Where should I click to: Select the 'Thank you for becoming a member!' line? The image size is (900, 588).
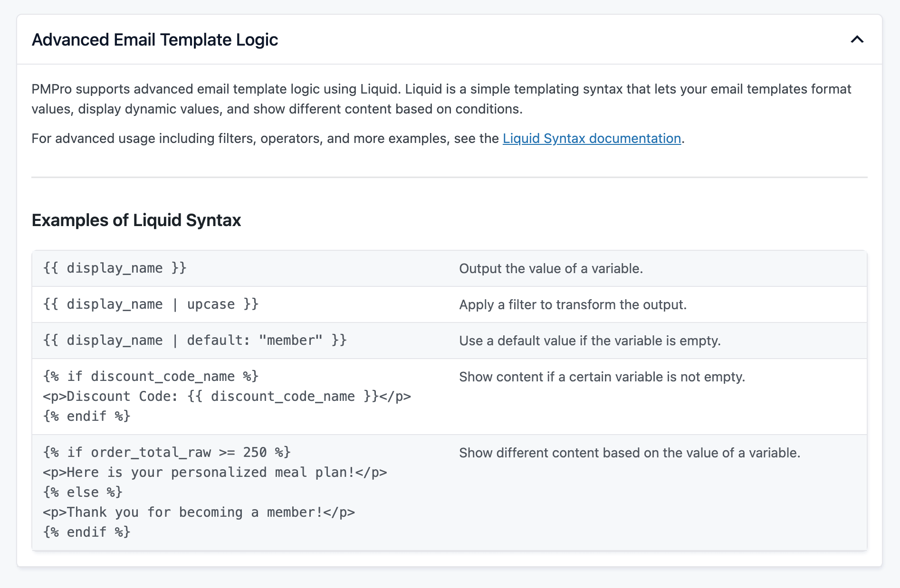[x=199, y=512]
